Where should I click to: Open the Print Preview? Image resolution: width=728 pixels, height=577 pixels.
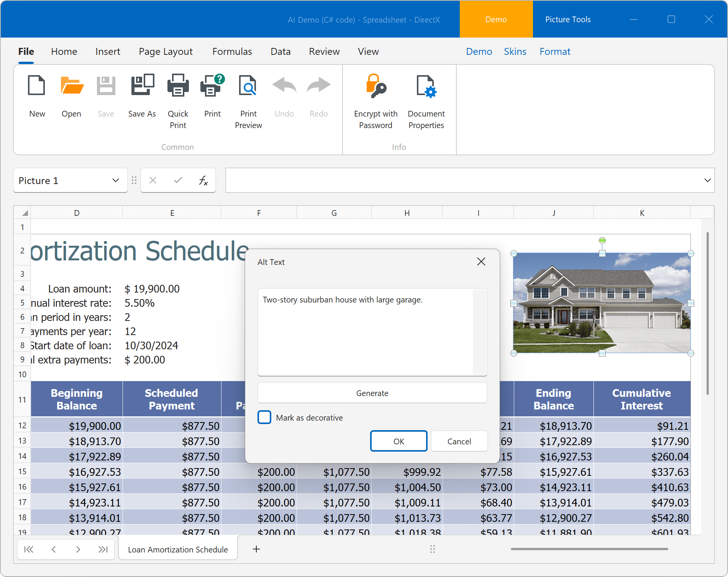point(248,96)
